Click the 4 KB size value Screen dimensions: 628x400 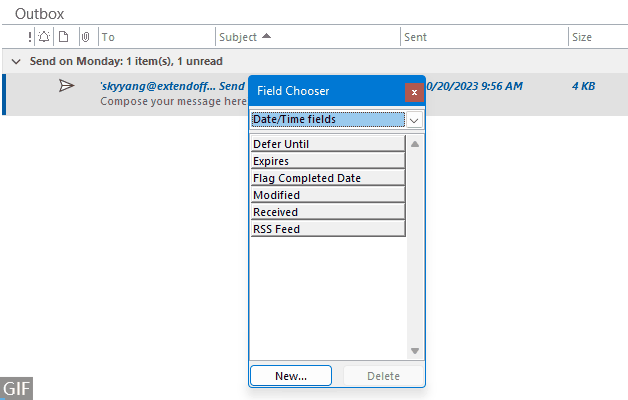tap(583, 86)
